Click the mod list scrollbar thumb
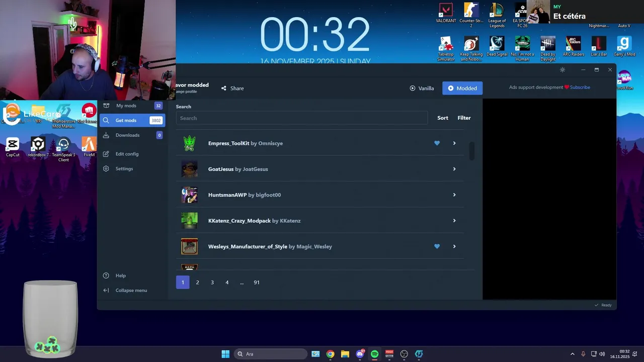The width and height of the screenshot is (644, 362). (472, 151)
